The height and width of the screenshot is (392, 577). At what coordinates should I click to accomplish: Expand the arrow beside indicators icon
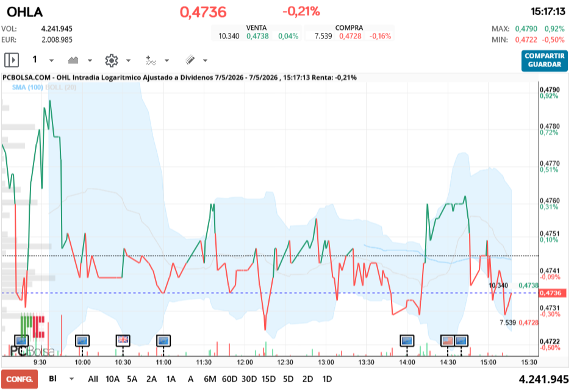click(x=167, y=60)
